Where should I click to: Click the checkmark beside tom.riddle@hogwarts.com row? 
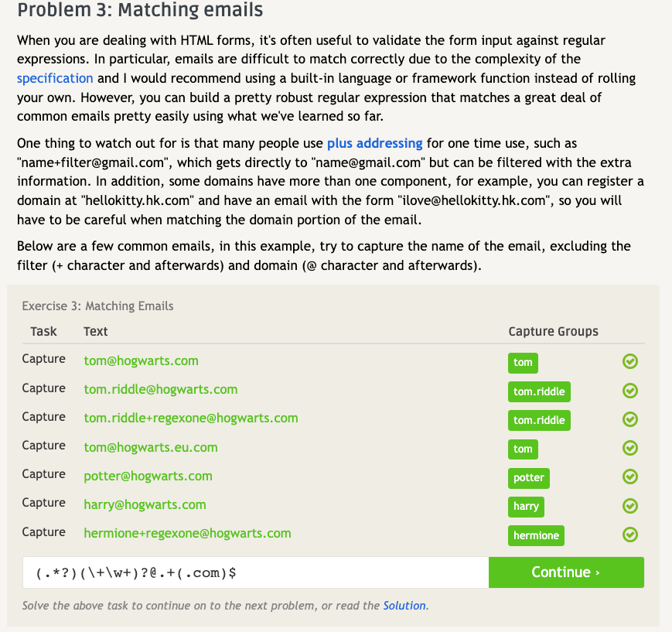tap(630, 391)
